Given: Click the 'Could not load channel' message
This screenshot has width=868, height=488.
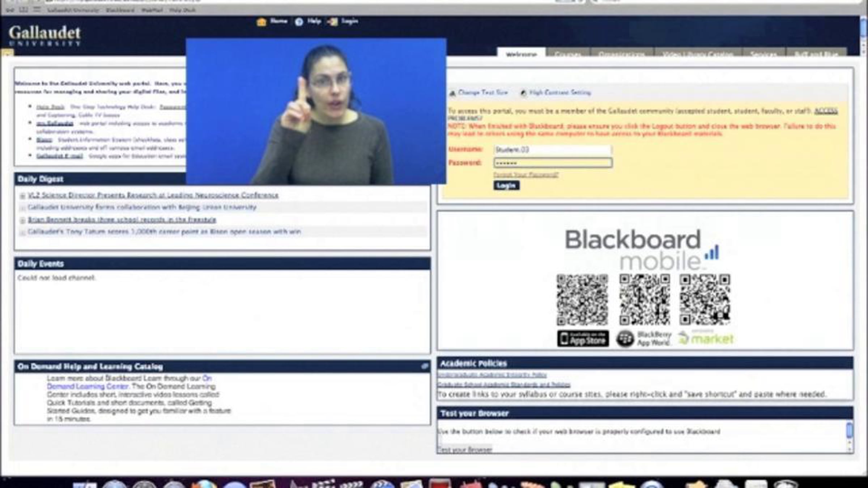Looking at the screenshot, I should pyautogui.click(x=56, y=278).
